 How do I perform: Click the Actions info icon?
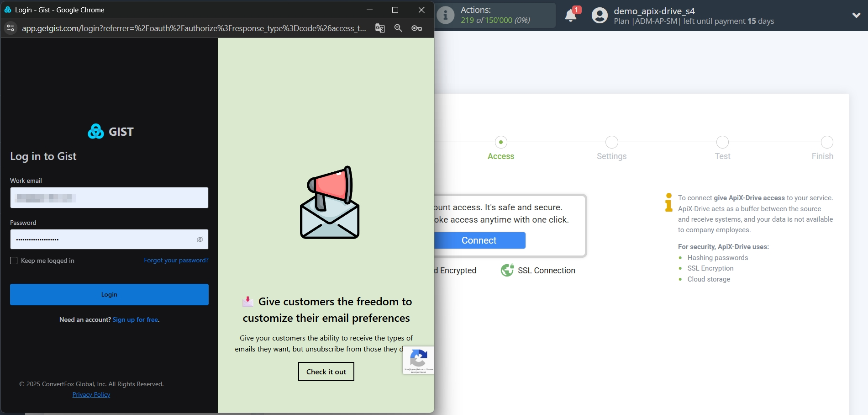tap(445, 15)
